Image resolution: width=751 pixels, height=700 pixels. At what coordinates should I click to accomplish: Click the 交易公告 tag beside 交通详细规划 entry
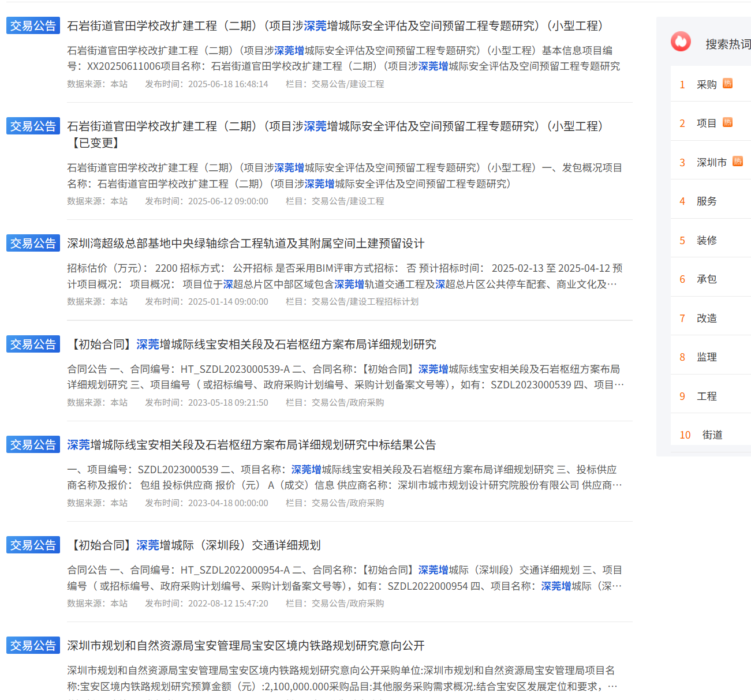click(33, 545)
